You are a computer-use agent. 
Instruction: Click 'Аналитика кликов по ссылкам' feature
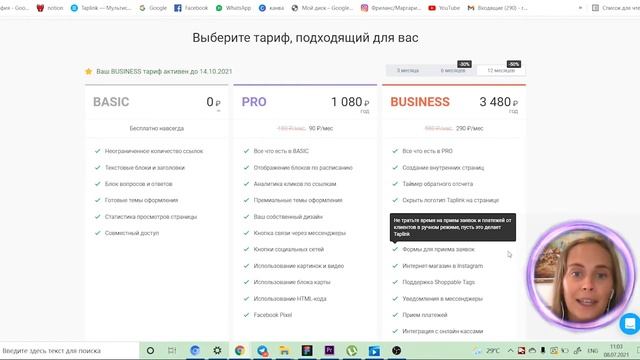click(295, 184)
